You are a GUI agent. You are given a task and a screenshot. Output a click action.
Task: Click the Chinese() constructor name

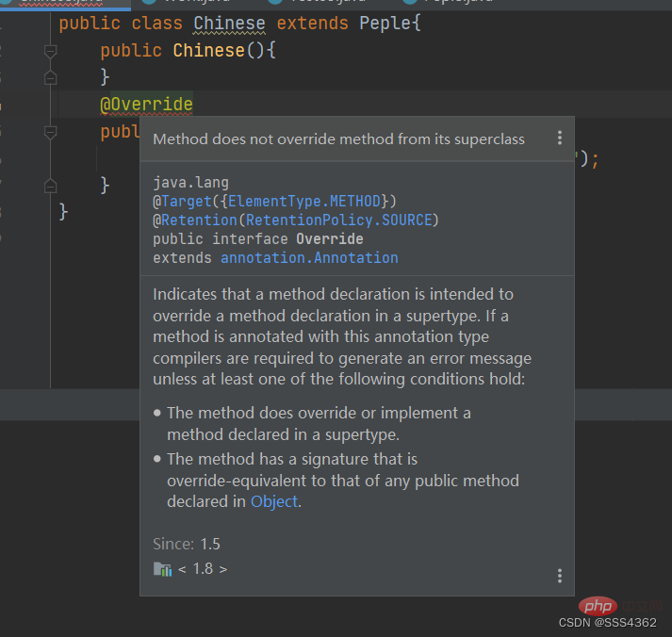(208, 51)
